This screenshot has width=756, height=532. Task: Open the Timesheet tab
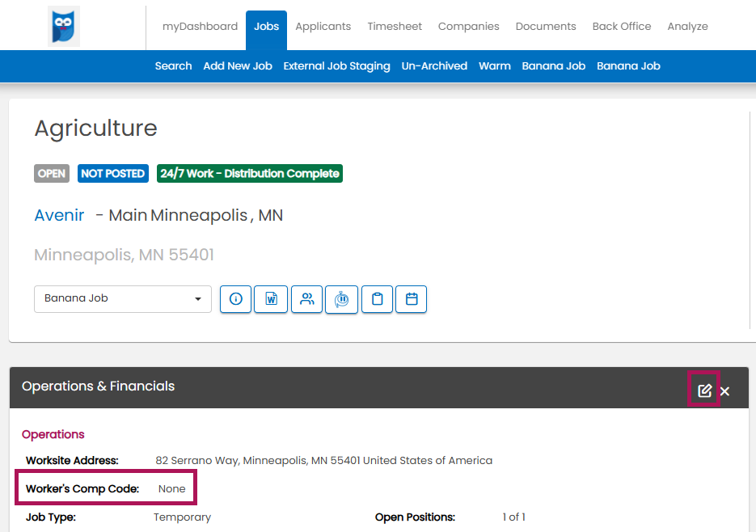(x=395, y=26)
